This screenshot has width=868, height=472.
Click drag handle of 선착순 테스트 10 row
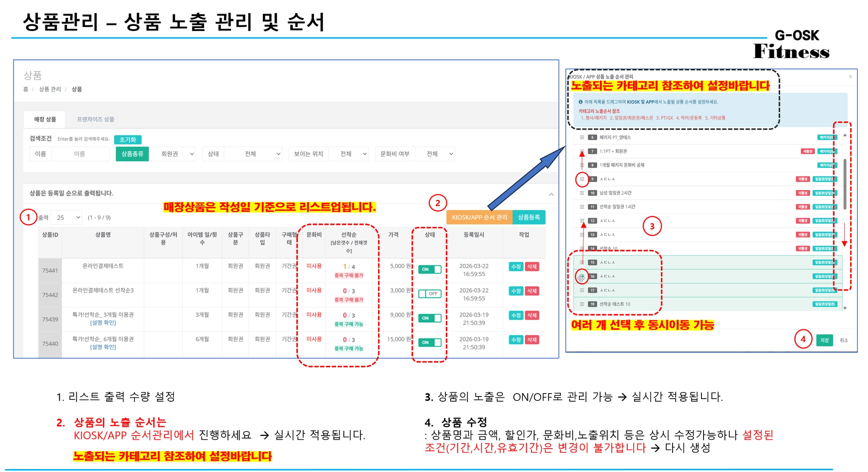(x=582, y=304)
